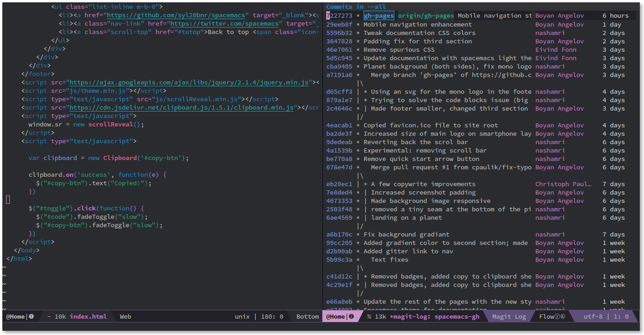The height and width of the screenshot is (335, 644).
Task: Open the Web major-mode menu in modeline
Action: pos(125,316)
